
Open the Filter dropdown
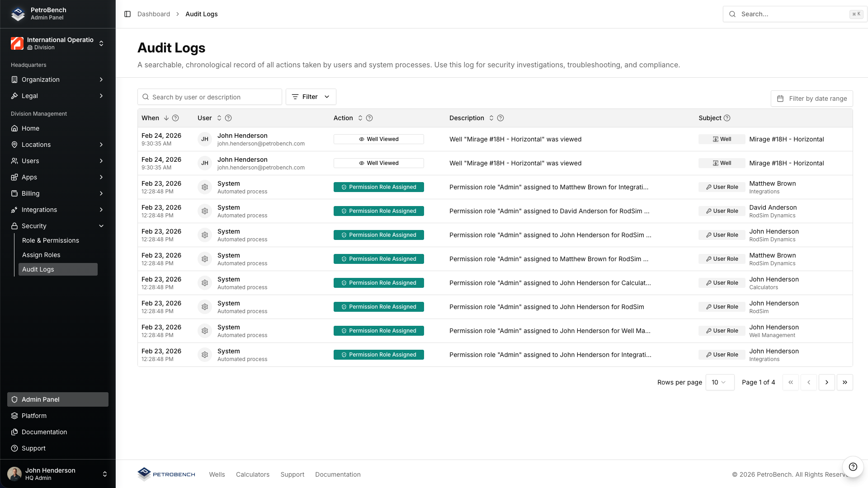[x=311, y=97]
